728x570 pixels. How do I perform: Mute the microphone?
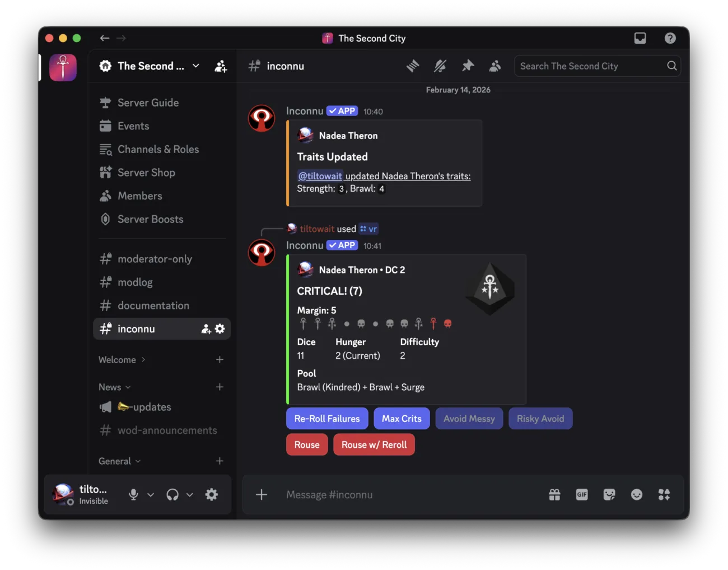coord(133,494)
